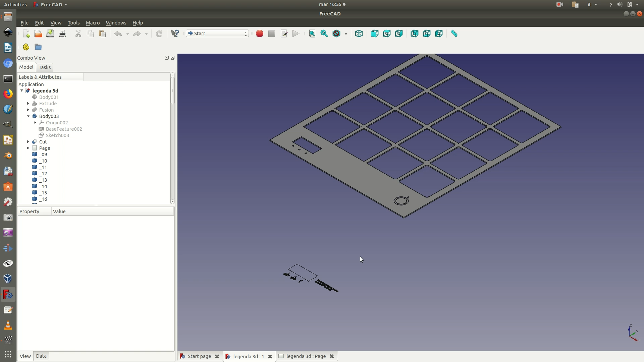This screenshot has width=644, height=362.
Task: Switch to the Data property tab
Action: (x=41, y=356)
